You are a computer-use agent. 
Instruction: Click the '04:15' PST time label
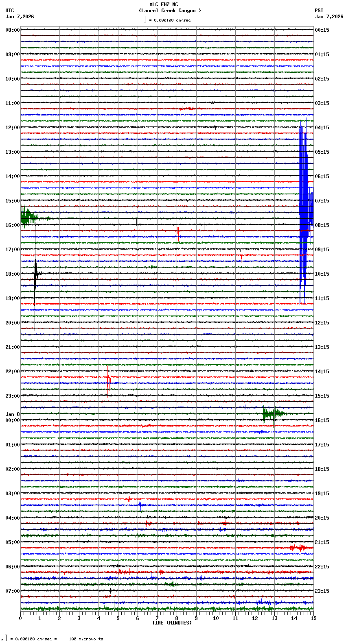322,128
